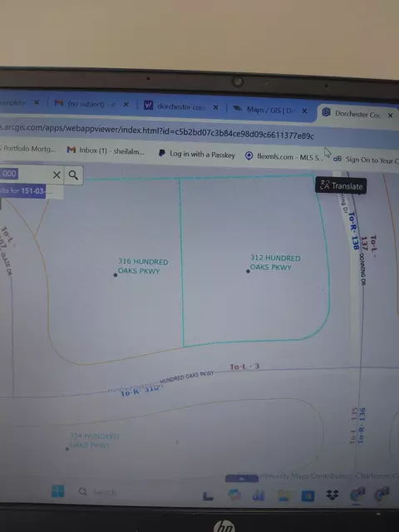Click the magnifier search button in map
The width and height of the screenshot is (399, 532).
73,175
